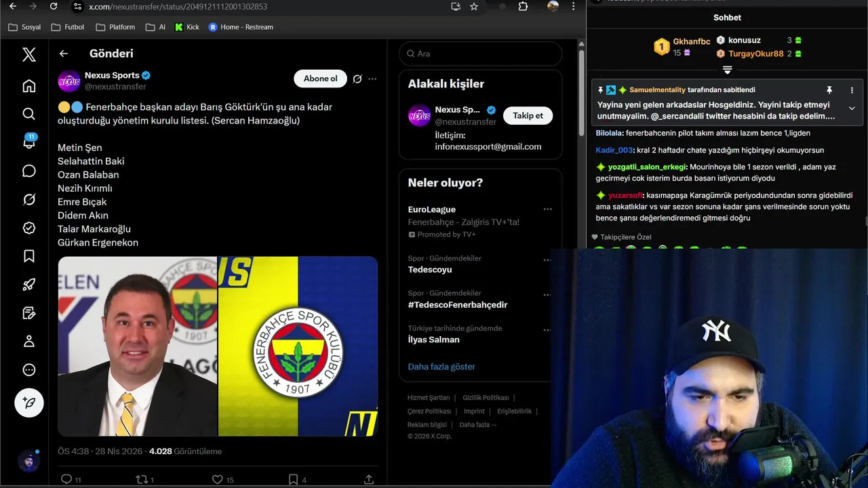Open the rocket icon in X sidebar
This screenshot has height=488, width=868.
pyautogui.click(x=29, y=285)
